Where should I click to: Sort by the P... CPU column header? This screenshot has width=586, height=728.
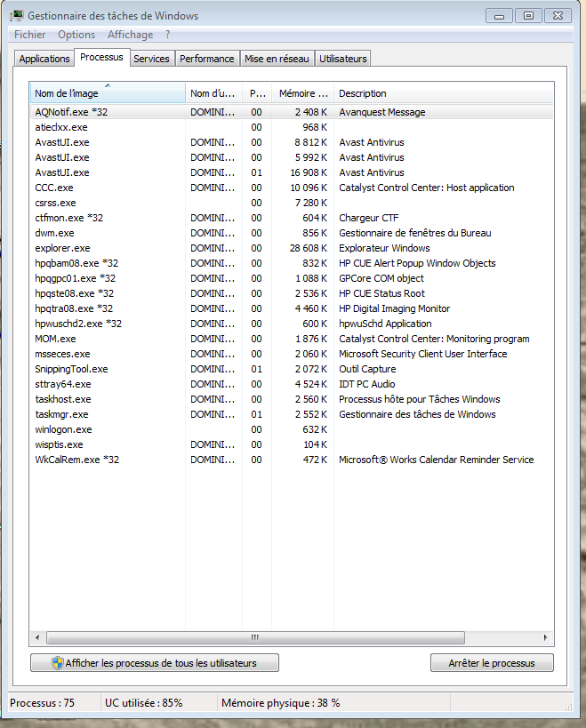tap(257, 92)
